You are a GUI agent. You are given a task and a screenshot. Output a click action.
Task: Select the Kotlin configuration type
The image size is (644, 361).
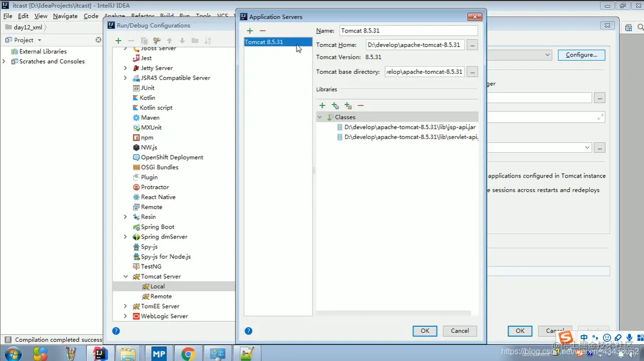click(x=147, y=98)
